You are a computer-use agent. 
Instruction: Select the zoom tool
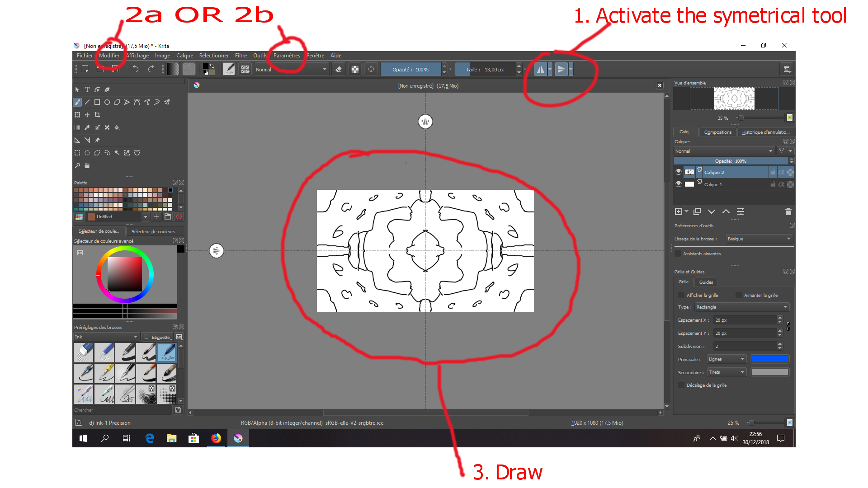tap(77, 165)
